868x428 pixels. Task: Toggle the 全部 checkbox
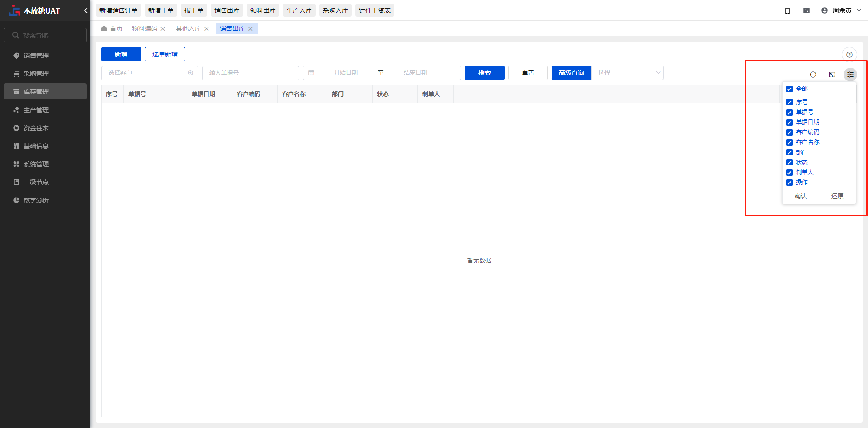point(789,89)
